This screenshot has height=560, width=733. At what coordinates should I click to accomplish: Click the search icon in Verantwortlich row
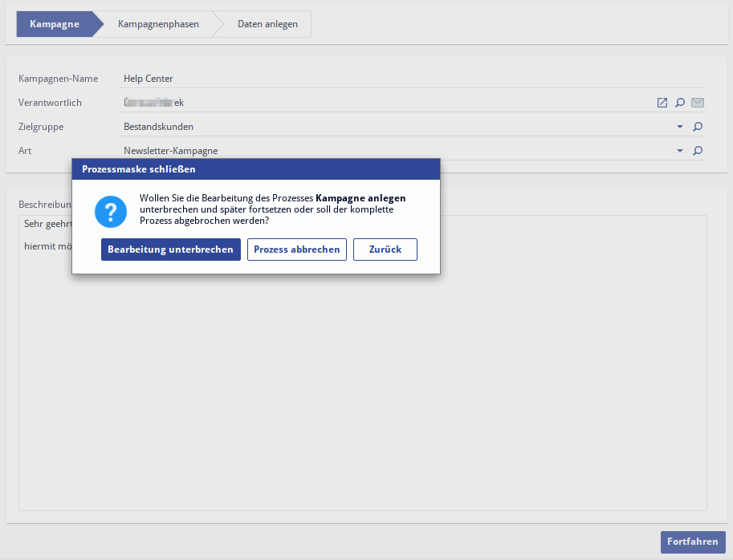pyautogui.click(x=680, y=103)
